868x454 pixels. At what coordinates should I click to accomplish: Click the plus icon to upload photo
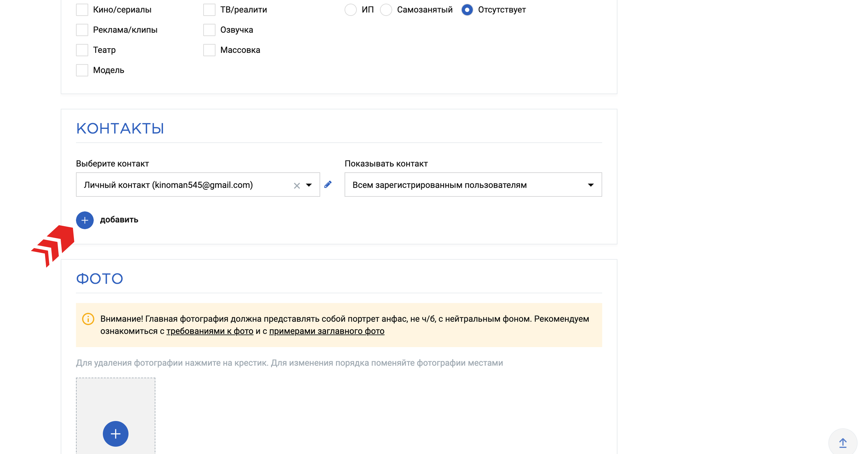click(116, 434)
